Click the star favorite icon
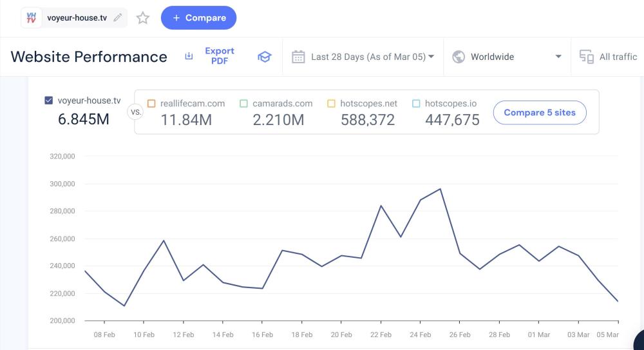644x350 pixels. point(143,18)
